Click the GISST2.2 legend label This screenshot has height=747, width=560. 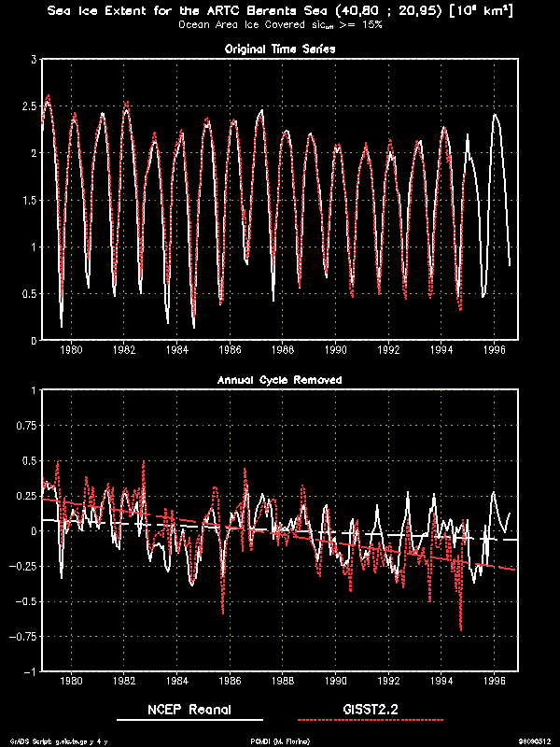pyautogui.click(x=371, y=710)
